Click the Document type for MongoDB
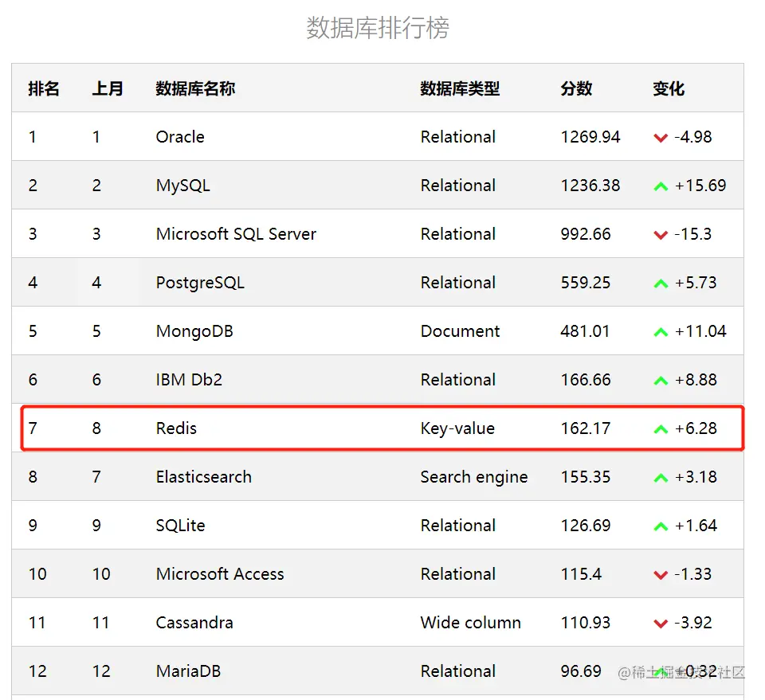Screen dimensions: 765x700 (460, 331)
